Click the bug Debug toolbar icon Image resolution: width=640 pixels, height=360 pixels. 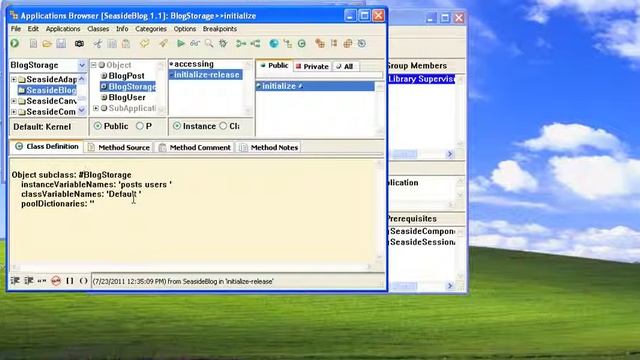pos(223,44)
